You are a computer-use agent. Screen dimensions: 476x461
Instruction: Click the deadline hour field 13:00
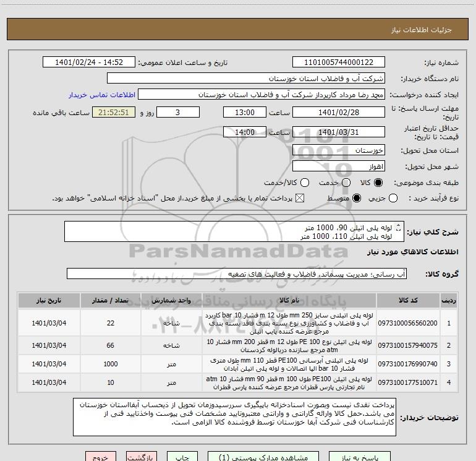(x=245, y=112)
